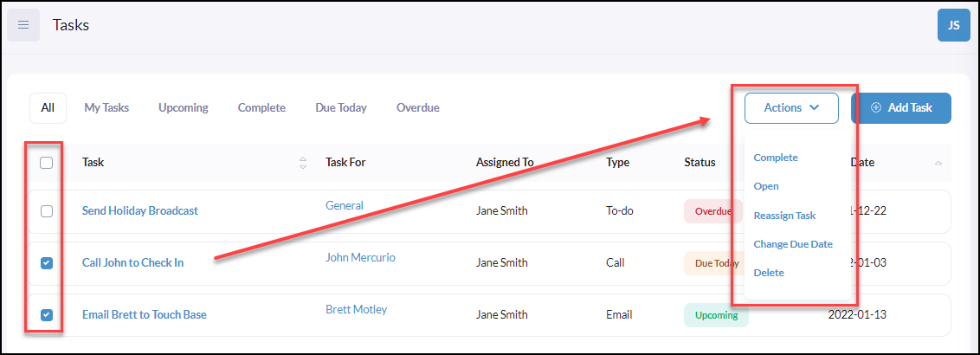Viewport: 980px width, 355px height.
Task: Toggle the select-all header checkbox
Action: (46, 163)
